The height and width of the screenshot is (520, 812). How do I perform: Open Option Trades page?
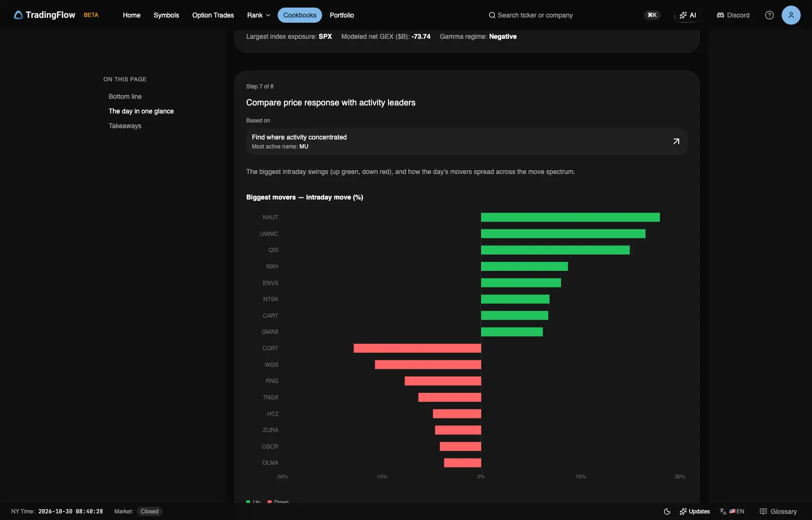click(213, 15)
